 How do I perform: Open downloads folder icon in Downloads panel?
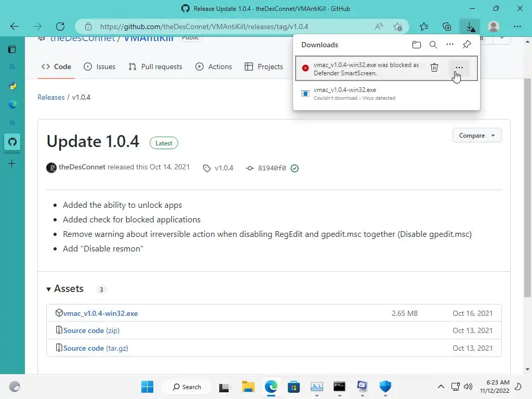tap(416, 45)
